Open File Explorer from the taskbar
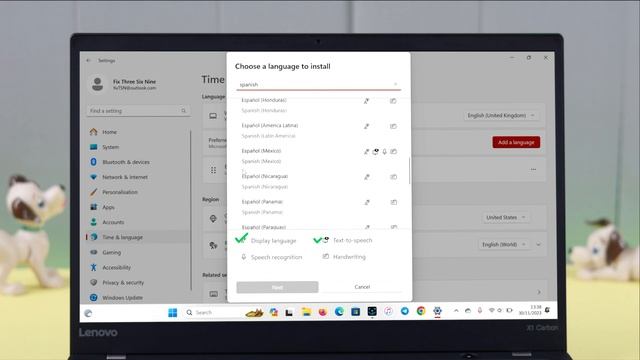 coord(306,312)
